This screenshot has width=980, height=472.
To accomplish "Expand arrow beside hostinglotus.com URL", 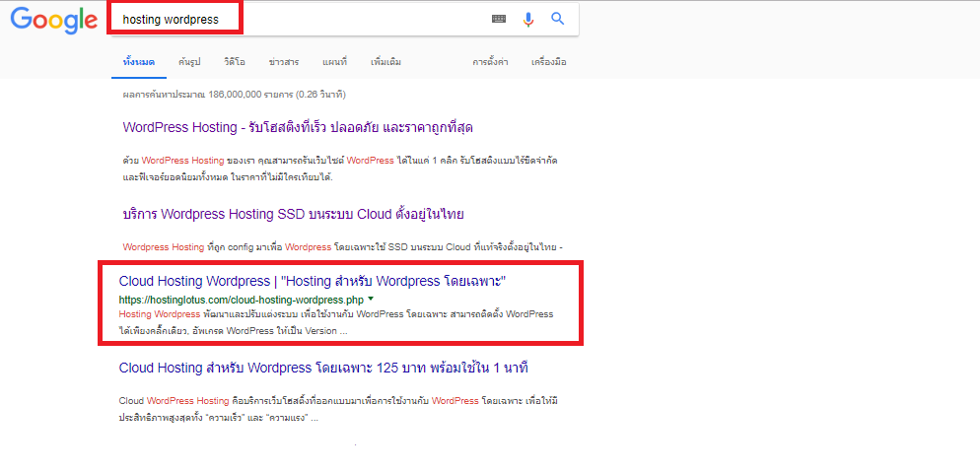I will [371, 299].
